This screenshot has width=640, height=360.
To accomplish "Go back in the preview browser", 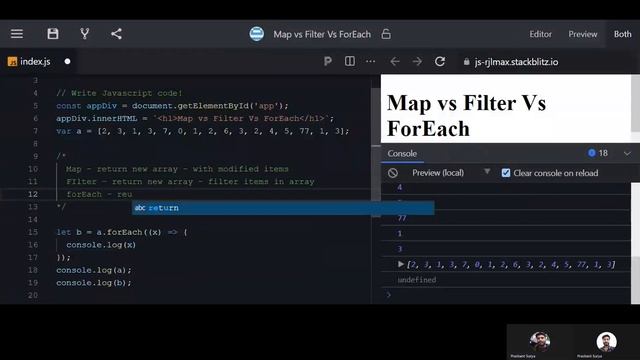I will (x=395, y=62).
